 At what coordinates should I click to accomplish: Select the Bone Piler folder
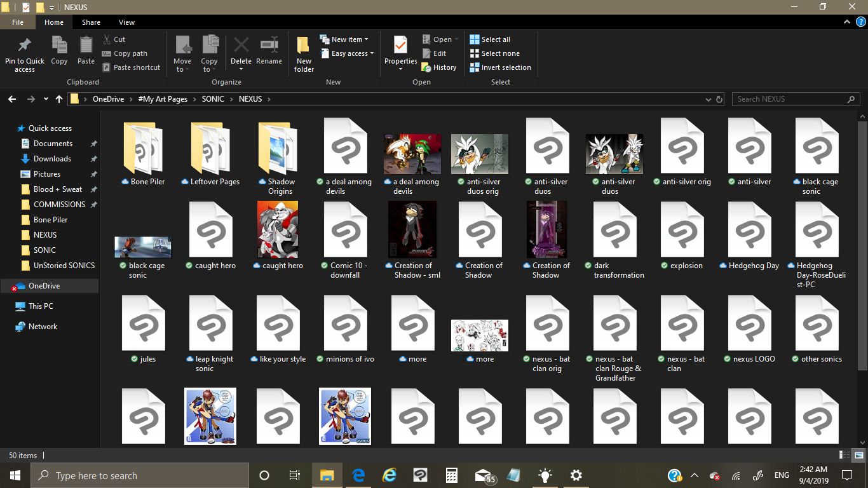pyautogui.click(x=143, y=153)
